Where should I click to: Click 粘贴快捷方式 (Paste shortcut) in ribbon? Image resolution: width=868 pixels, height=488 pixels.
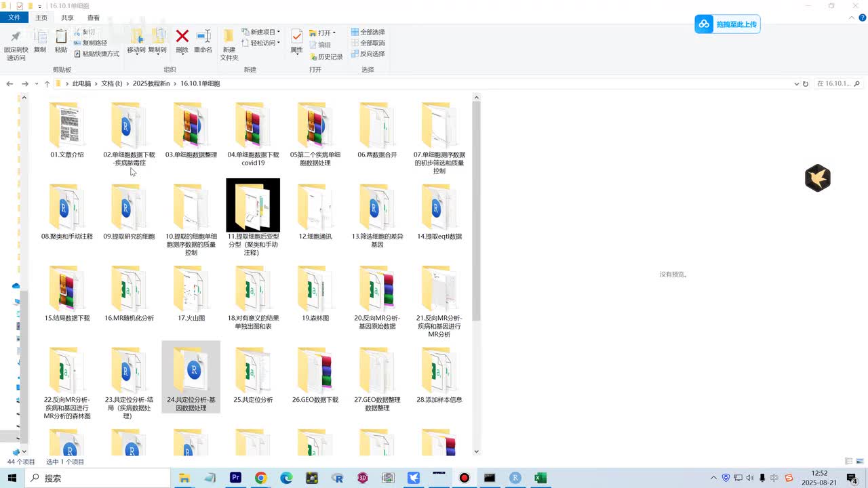point(96,54)
